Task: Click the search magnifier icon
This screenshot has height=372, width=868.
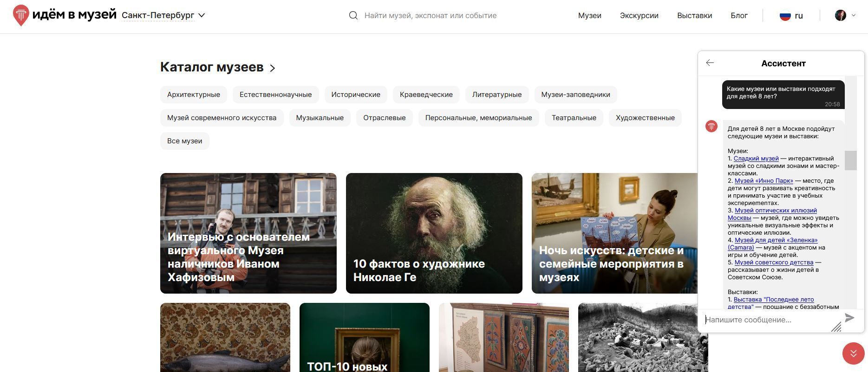Action: click(x=353, y=15)
